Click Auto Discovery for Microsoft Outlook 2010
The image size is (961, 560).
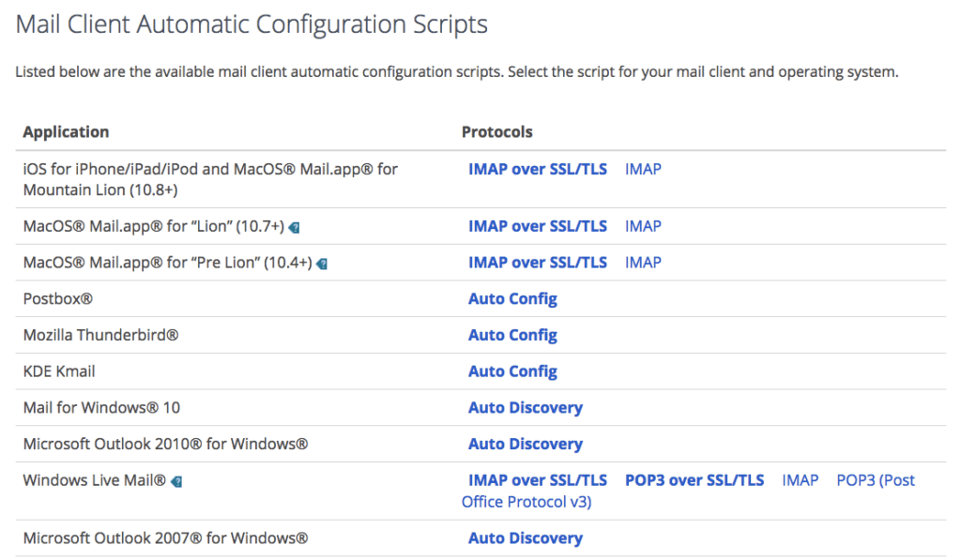[x=526, y=444]
